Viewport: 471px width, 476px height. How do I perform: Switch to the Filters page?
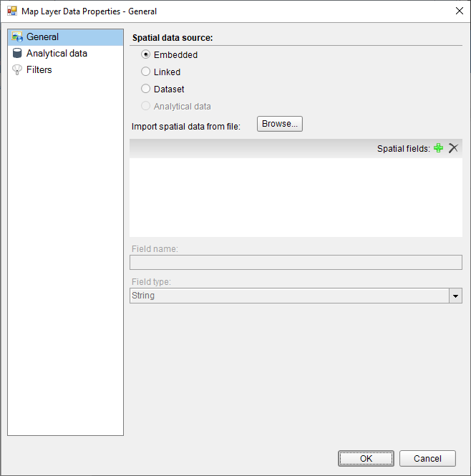tap(65, 70)
